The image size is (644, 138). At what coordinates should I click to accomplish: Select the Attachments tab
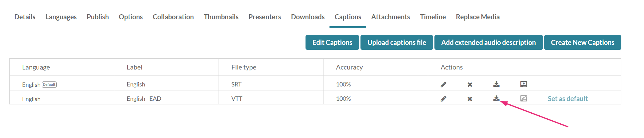coord(390,17)
